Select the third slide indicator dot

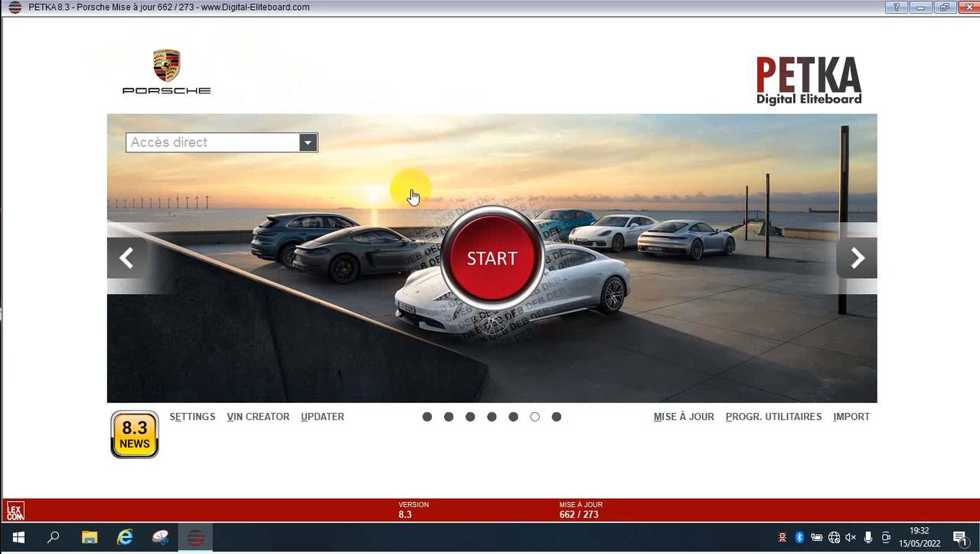(470, 417)
